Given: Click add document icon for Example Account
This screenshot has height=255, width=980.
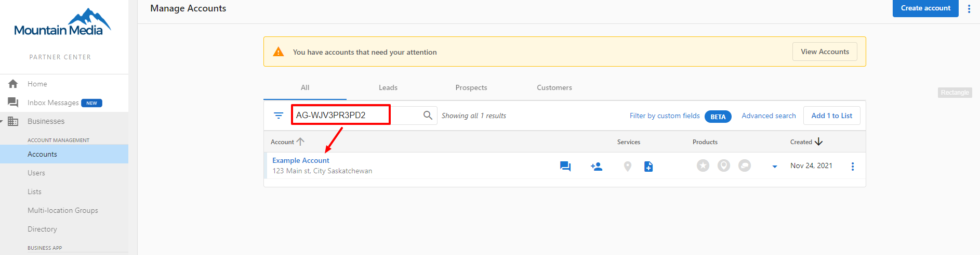Looking at the screenshot, I should [x=648, y=167].
